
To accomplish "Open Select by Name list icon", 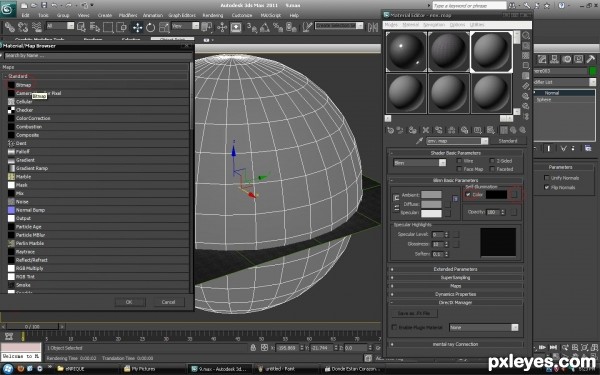I will [x=95, y=27].
